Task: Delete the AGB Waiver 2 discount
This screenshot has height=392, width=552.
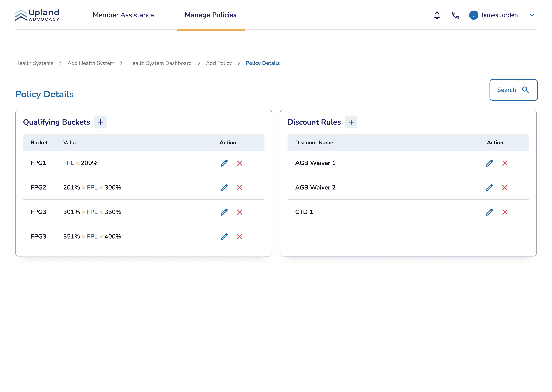Action: click(x=505, y=188)
